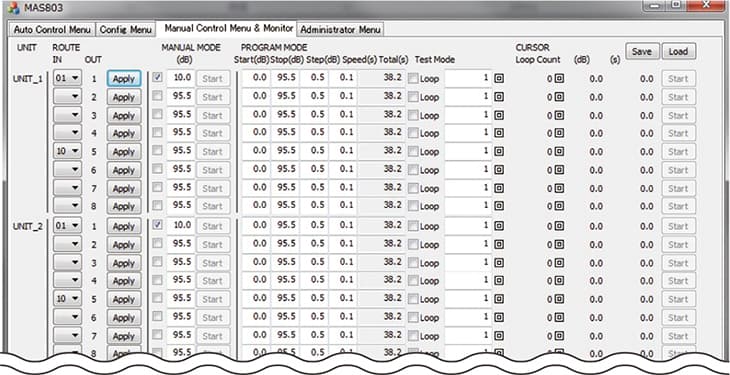Viewport: 730px width, 375px height.
Task: Enable the Loop checkbox for UNIT_1 output 3
Action: pyautogui.click(x=413, y=115)
